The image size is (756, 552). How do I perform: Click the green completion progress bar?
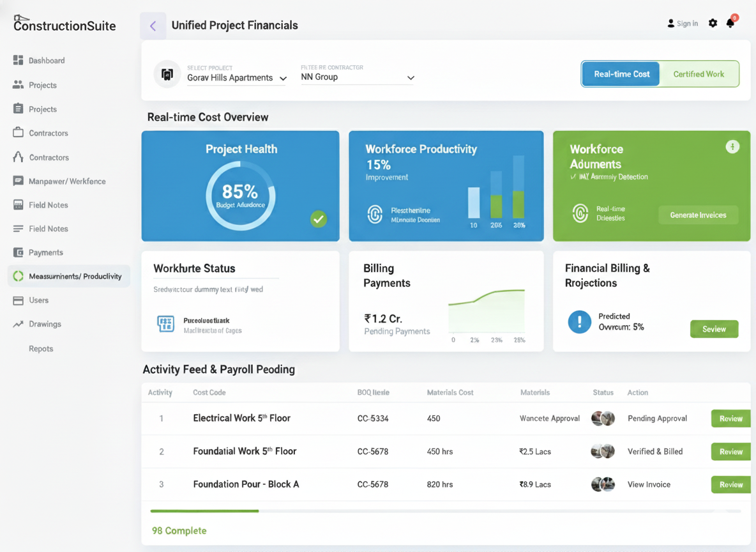[x=204, y=511]
